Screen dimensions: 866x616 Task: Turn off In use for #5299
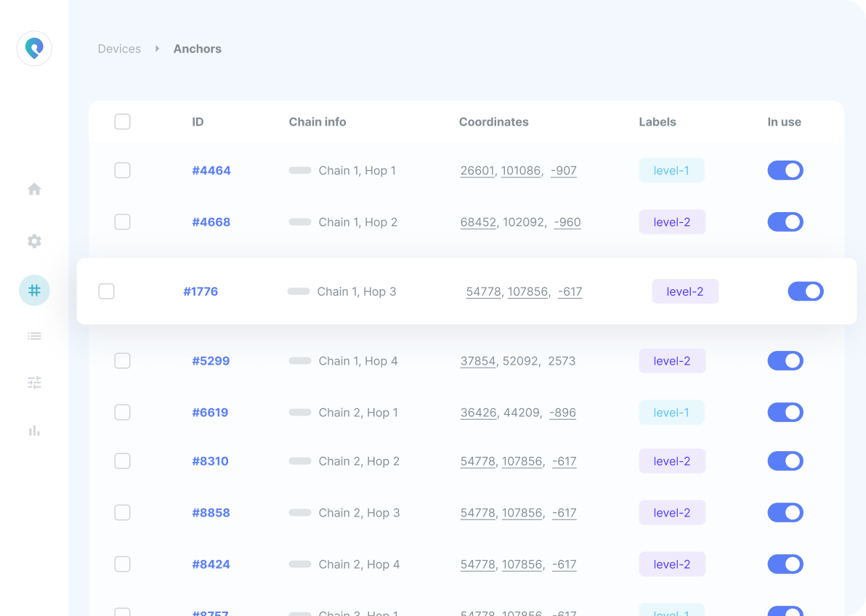[785, 361]
